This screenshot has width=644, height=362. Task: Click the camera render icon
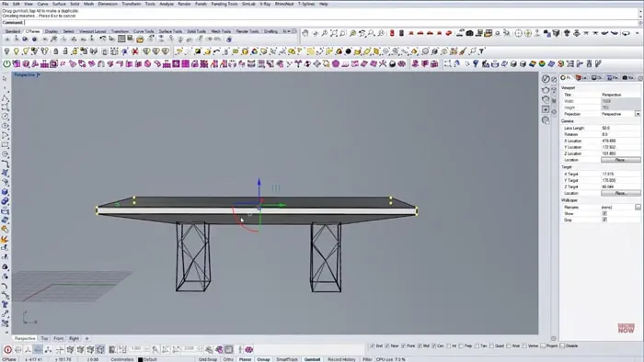click(x=469, y=33)
